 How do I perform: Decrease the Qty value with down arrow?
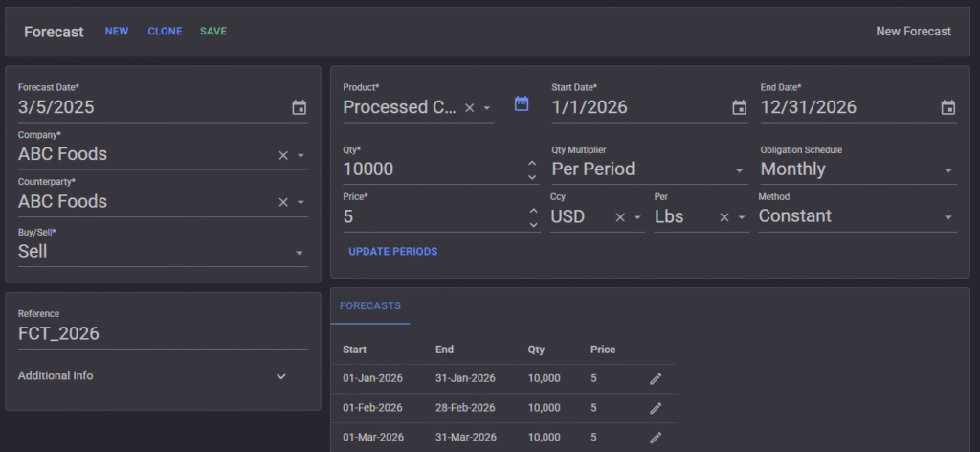(x=532, y=177)
